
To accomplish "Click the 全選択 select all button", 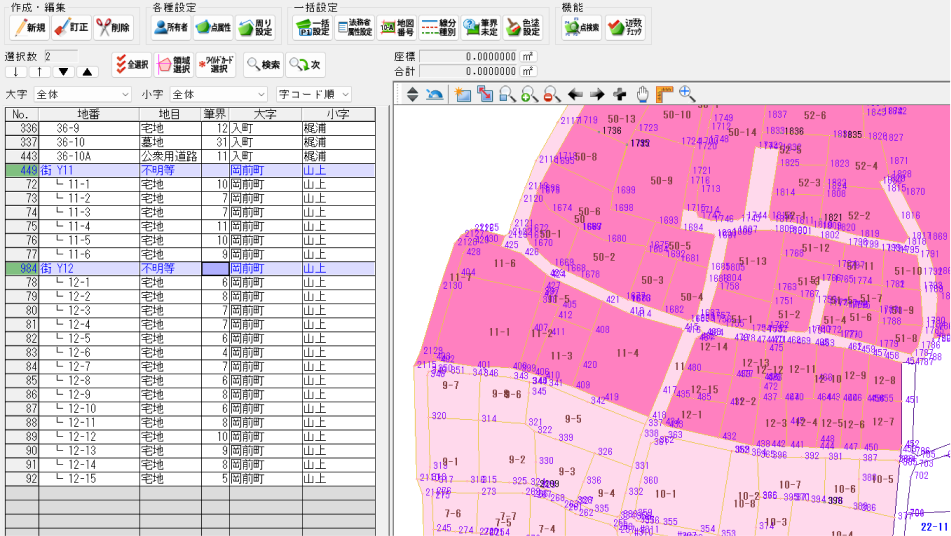I will [x=131, y=64].
